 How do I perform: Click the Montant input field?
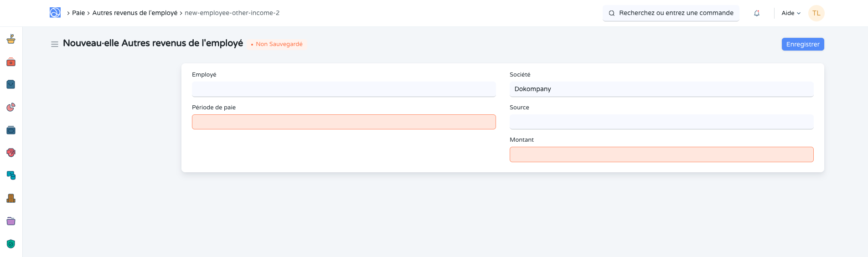pos(661,154)
